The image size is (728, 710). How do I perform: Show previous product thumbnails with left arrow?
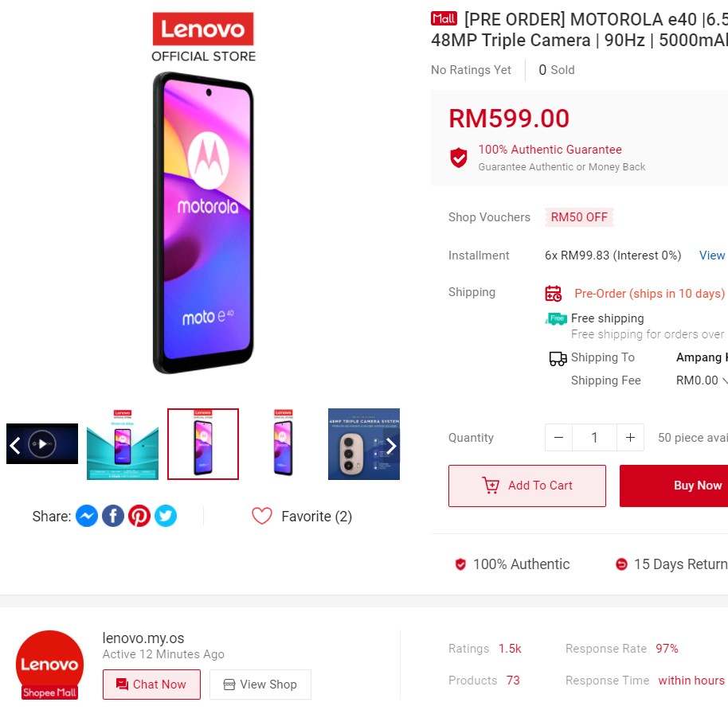(15, 446)
